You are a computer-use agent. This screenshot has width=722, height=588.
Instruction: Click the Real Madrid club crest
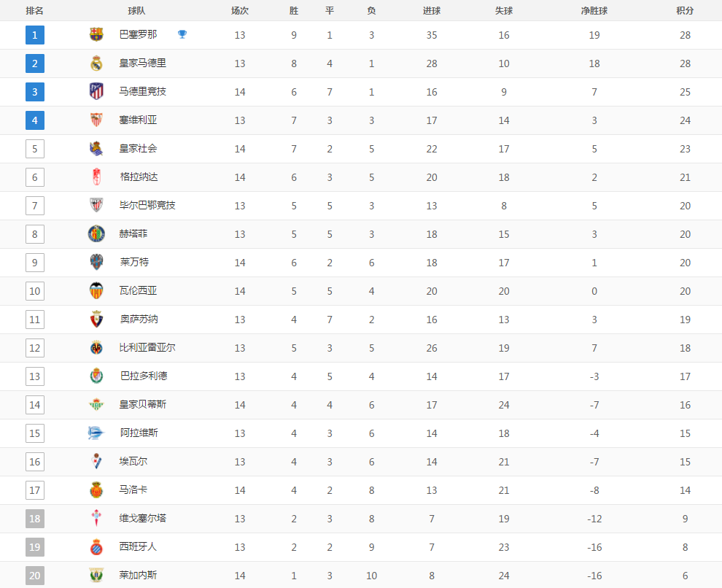(x=96, y=63)
